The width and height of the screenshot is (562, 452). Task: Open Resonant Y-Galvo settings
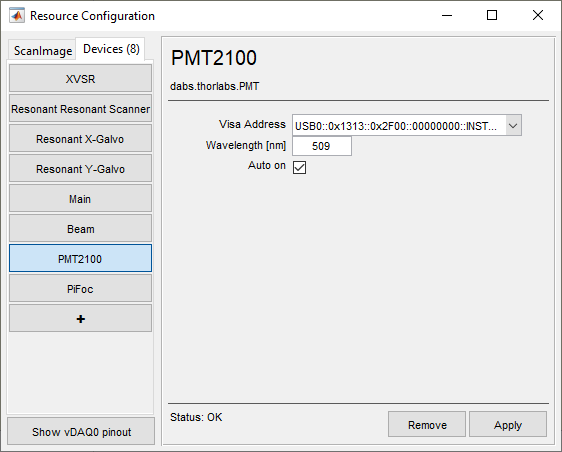tap(80, 169)
